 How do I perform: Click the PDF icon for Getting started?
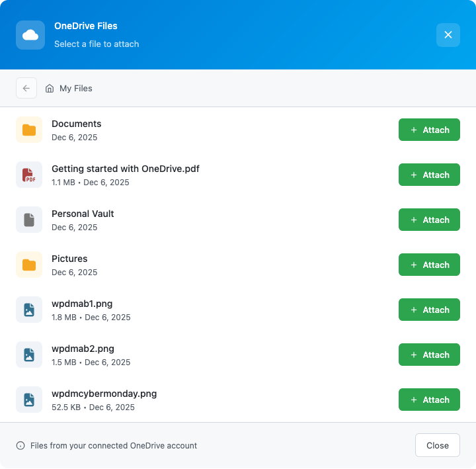29,175
